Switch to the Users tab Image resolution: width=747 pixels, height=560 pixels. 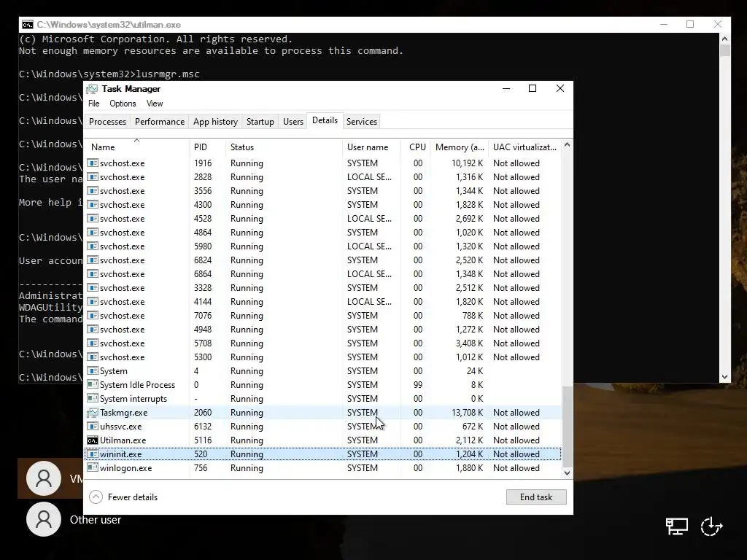click(x=293, y=122)
